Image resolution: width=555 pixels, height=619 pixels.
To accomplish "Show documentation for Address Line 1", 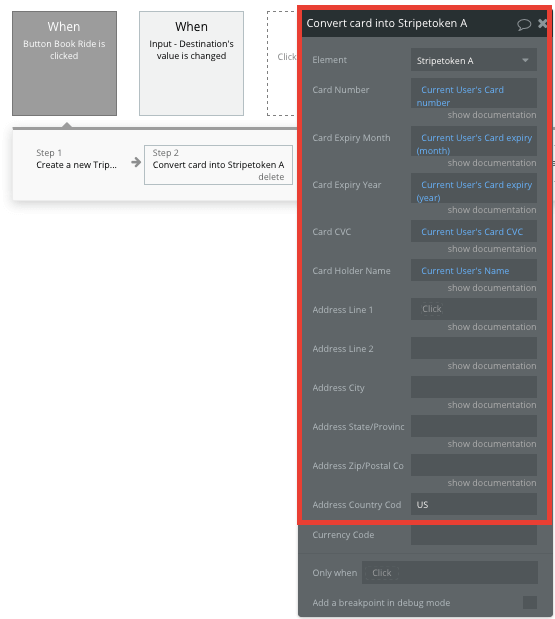I will (x=492, y=327).
